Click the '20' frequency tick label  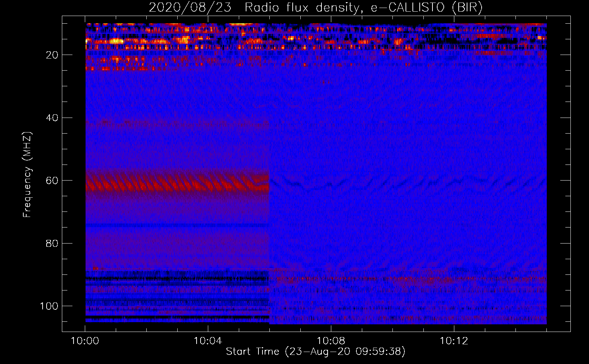coord(52,55)
